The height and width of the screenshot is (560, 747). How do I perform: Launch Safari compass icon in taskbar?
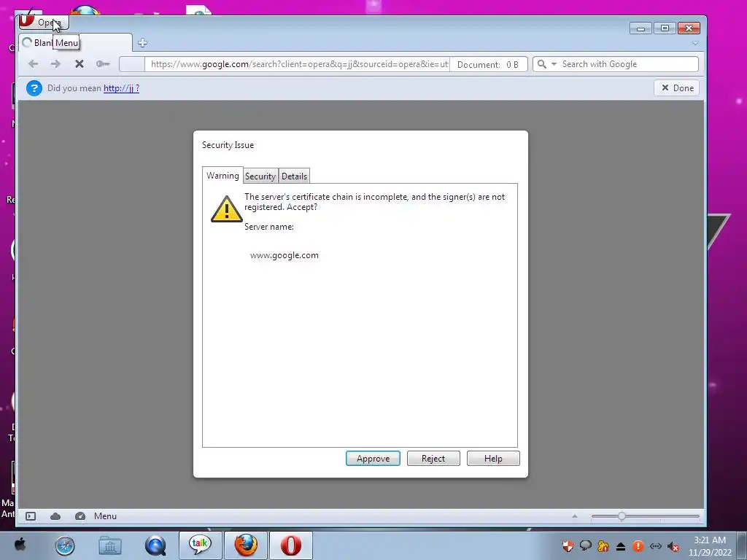[65, 545]
